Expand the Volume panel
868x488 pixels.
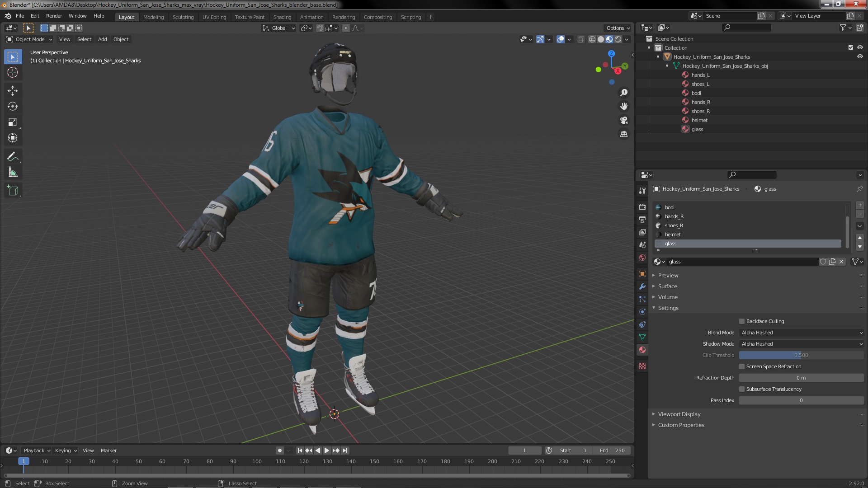667,297
